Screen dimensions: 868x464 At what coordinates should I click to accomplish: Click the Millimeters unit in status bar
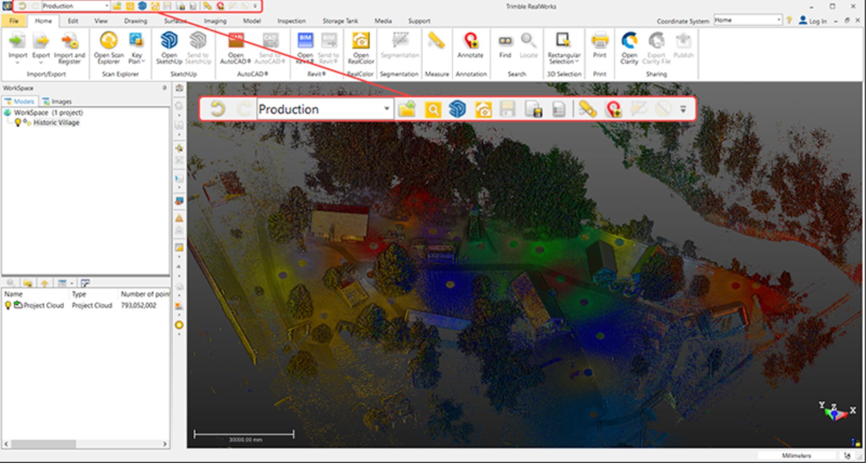click(x=796, y=456)
